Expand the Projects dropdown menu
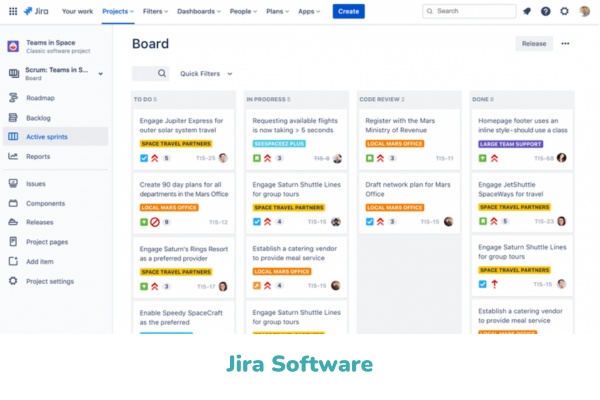Screen dimensions: 600x400 click(x=118, y=11)
